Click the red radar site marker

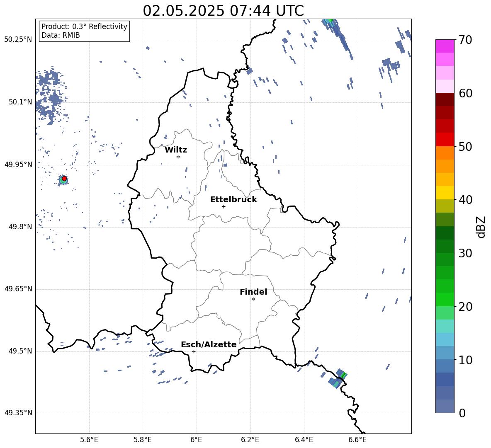[x=64, y=179]
